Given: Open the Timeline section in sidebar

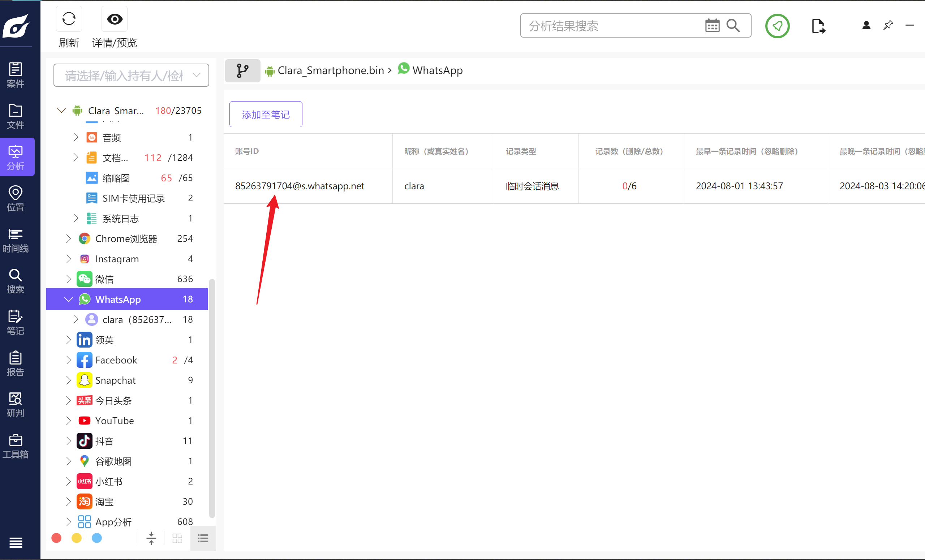Looking at the screenshot, I should (16, 240).
